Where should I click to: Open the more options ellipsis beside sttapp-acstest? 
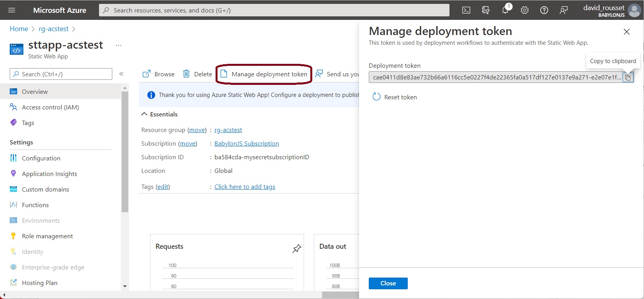tap(119, 45)
